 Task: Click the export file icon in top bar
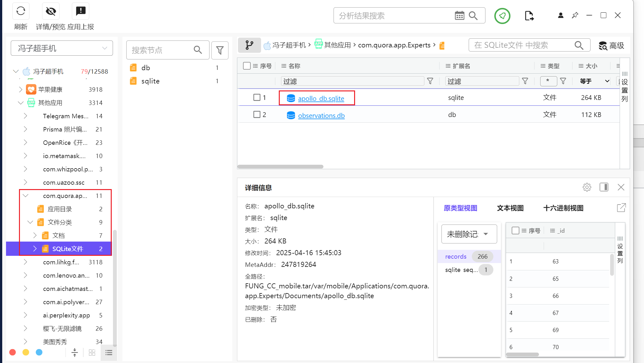[x=529, y=15]
